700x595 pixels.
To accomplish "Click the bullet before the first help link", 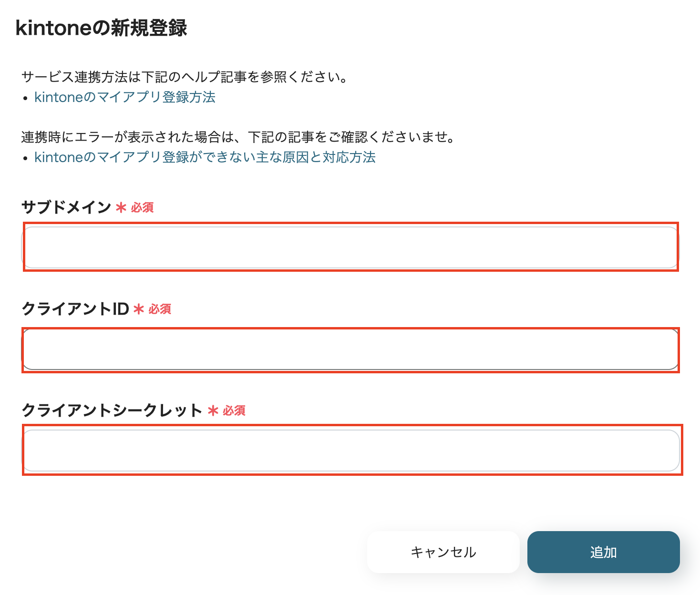I will 25,98.
